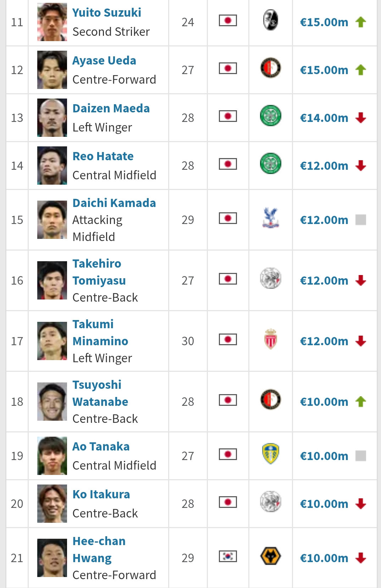Select the AS Monaco club crest
The width and height of the screenshot is (381, 588).
(270, 339)
